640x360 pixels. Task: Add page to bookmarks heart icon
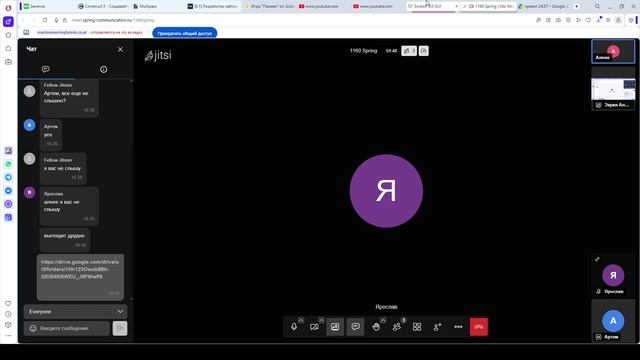point(588,20)
